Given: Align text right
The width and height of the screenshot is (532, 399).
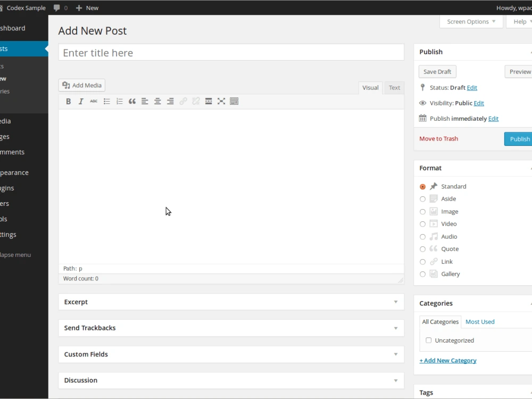Looking at the screenshot, I should [x=170, y=101].
